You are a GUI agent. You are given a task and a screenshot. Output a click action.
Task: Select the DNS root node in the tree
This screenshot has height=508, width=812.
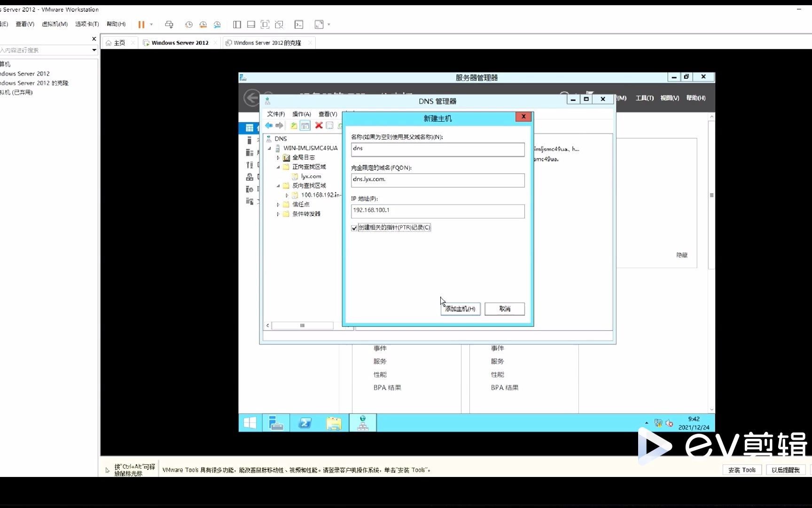(x=281, y=139)
